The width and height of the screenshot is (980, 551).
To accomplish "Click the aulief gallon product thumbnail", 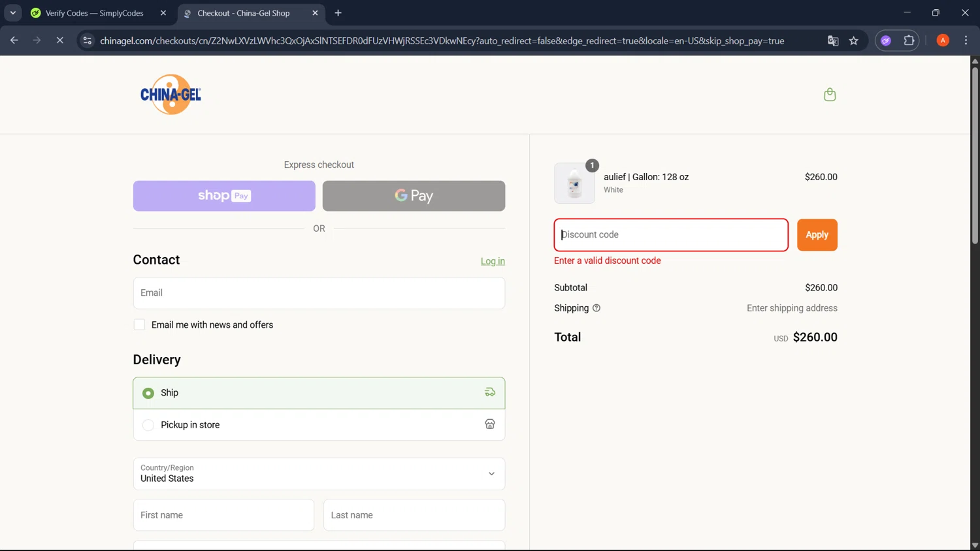I will tap(574, 183).
